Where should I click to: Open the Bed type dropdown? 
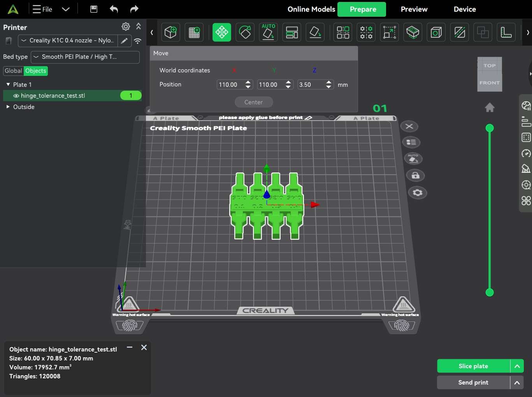click(x=85, y=57)
